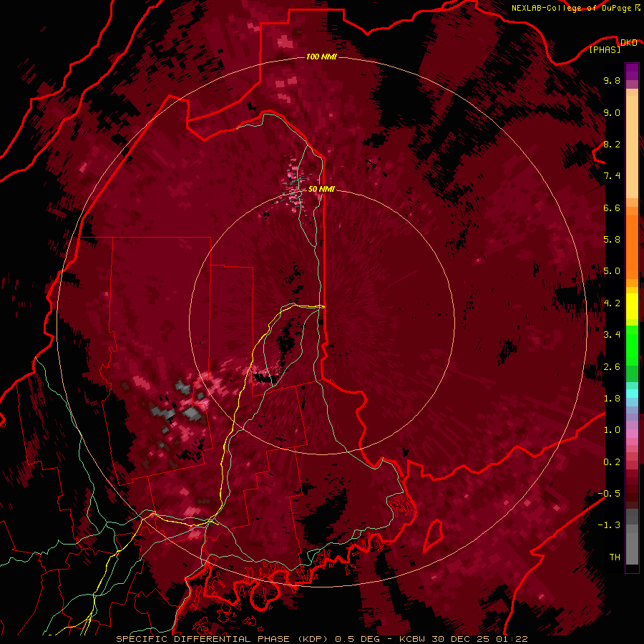
Task: Click the 9.8 value on the color scale
Action: (612, 81)
